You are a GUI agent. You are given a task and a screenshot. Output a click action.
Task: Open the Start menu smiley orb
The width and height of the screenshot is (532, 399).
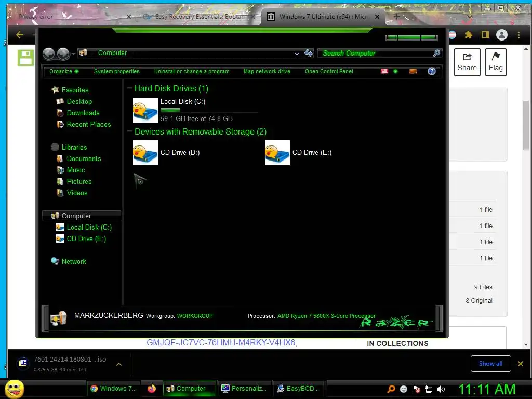15,389
